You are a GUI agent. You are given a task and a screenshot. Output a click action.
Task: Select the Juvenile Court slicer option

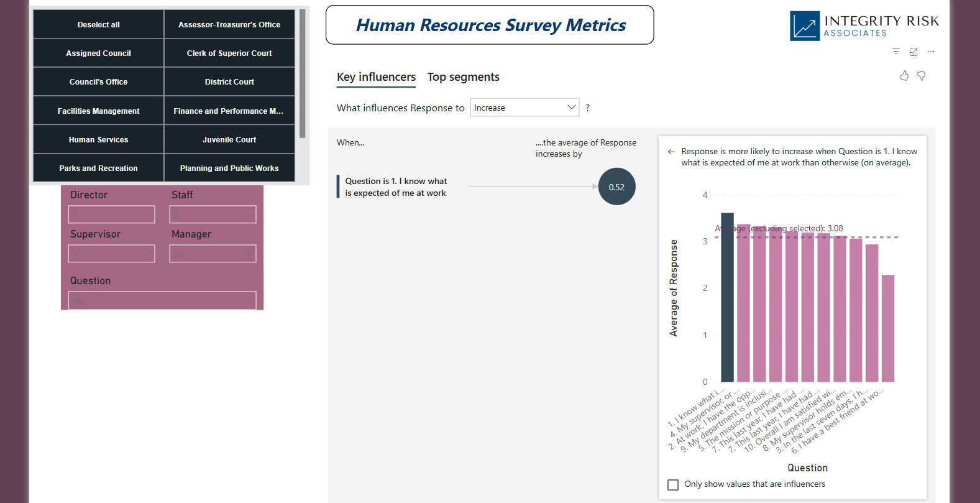point(229,139)
